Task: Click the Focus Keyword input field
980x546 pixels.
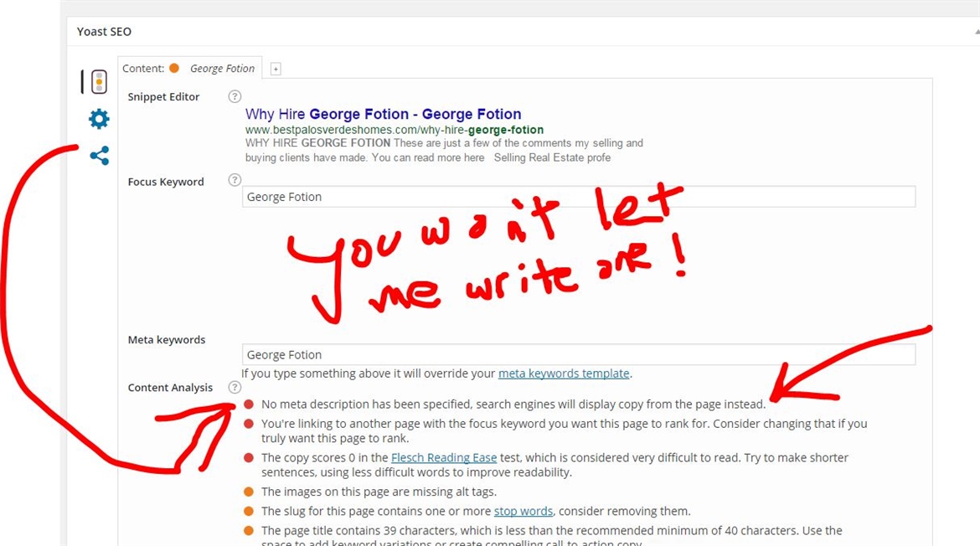Action: pyautogui.click(x=578, y=197)
